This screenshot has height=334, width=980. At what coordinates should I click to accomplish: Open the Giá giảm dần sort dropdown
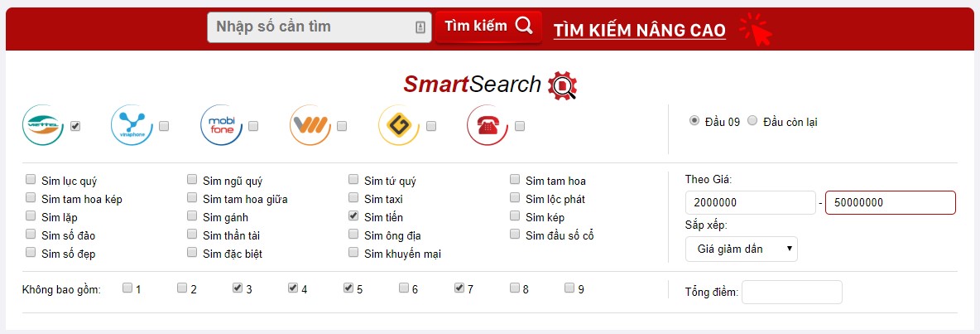click(x=742, y=249)
